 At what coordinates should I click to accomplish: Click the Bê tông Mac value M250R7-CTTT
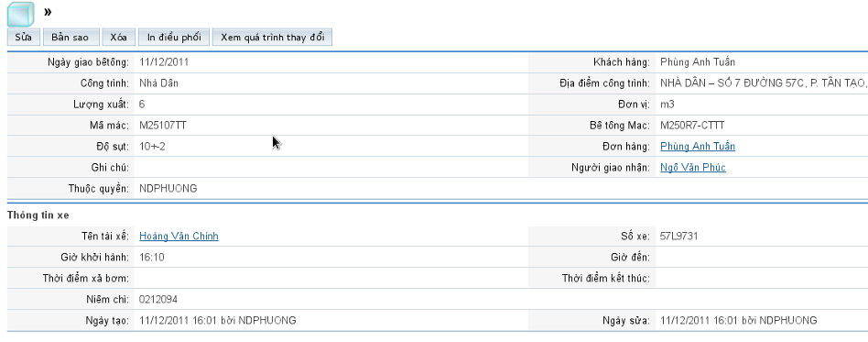coord(692,126)
